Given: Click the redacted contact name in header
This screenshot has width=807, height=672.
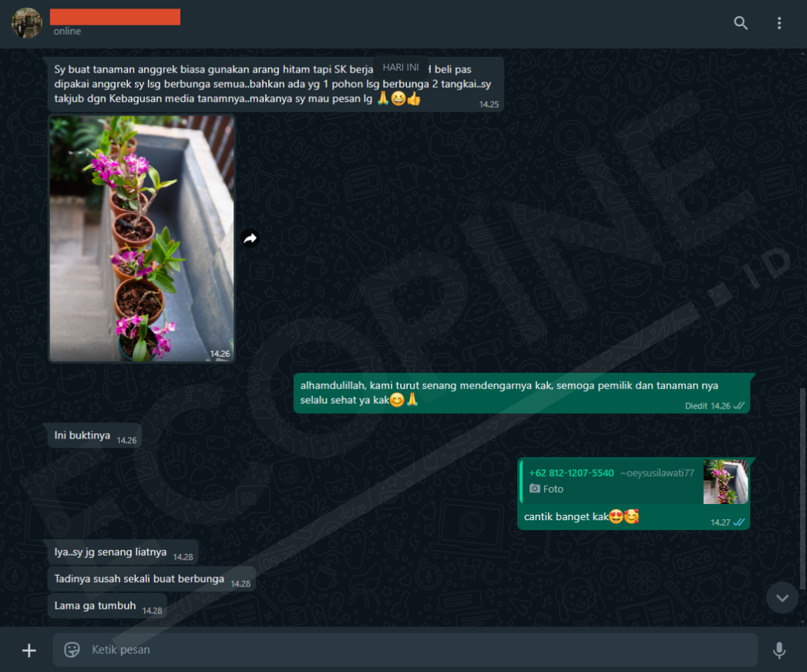Looking at the screenshot, I should 115,17.
